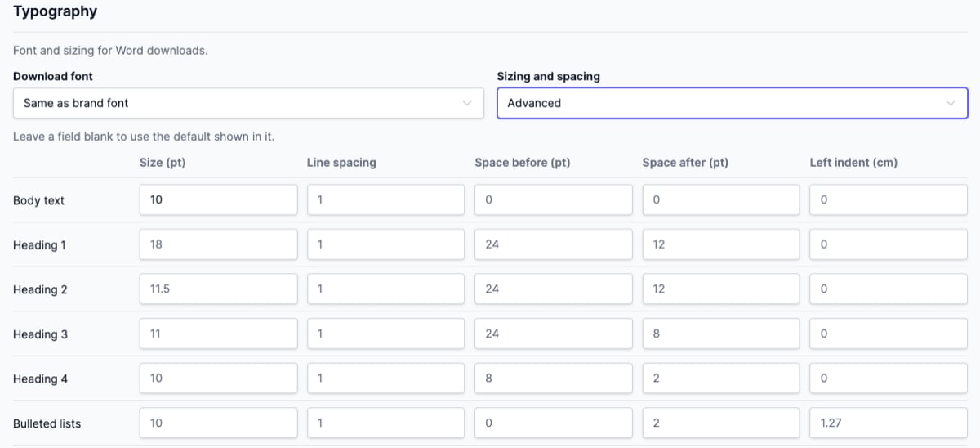
Task: Click Heading 3 Line spacing field
Action: coord(386,334)
